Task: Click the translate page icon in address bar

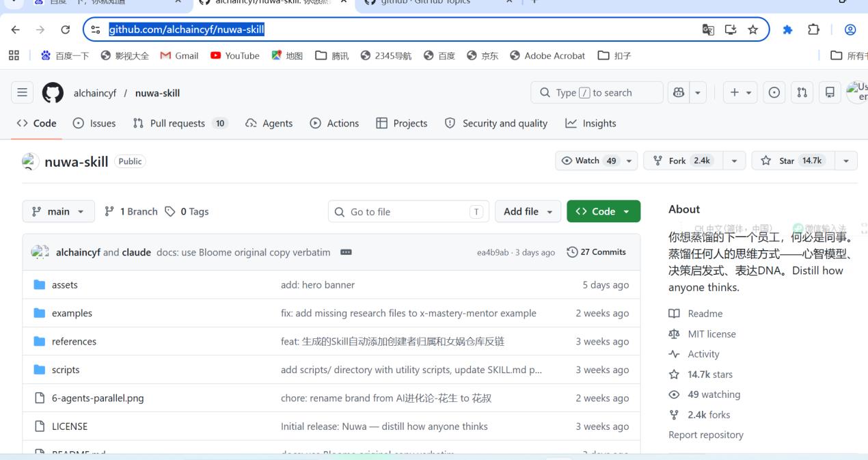Action: click(709, 29)
